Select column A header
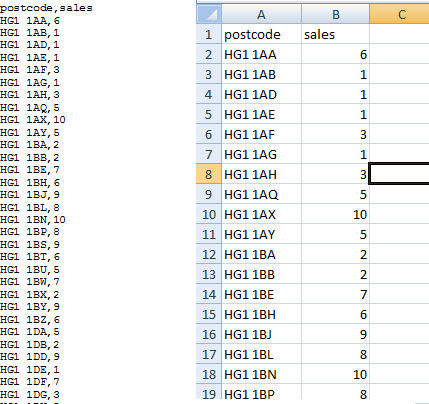 (261, 14)
